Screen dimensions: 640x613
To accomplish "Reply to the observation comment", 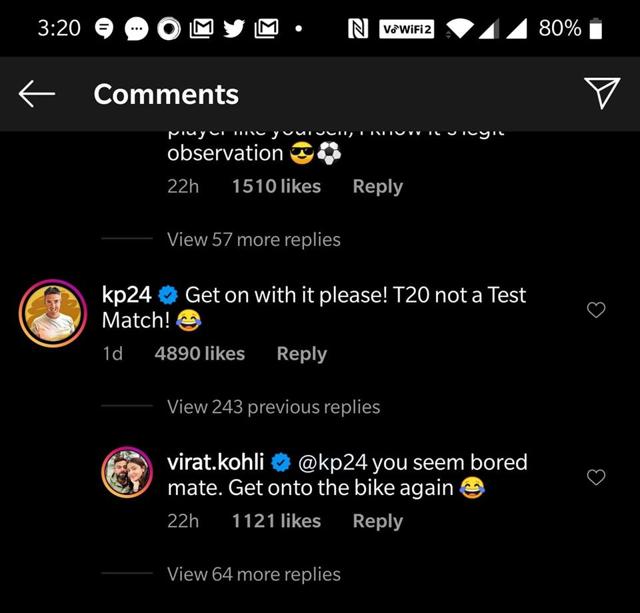I will click(x=378, y=187).
